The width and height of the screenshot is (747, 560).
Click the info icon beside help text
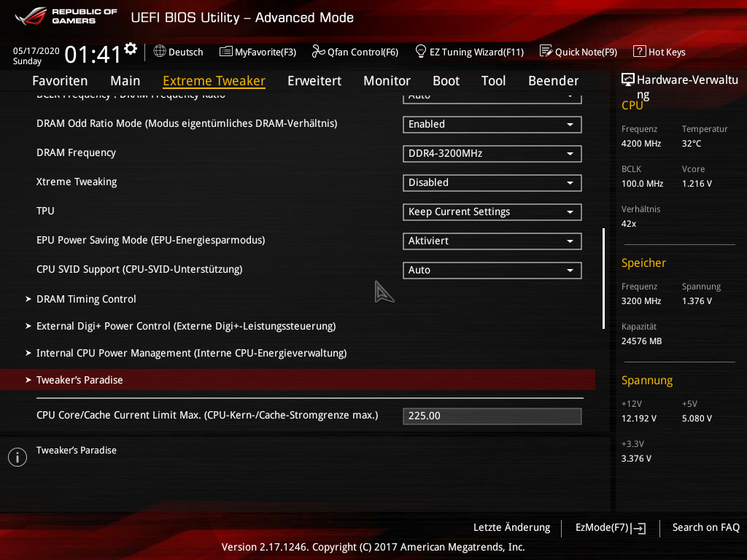coord(18,457)
